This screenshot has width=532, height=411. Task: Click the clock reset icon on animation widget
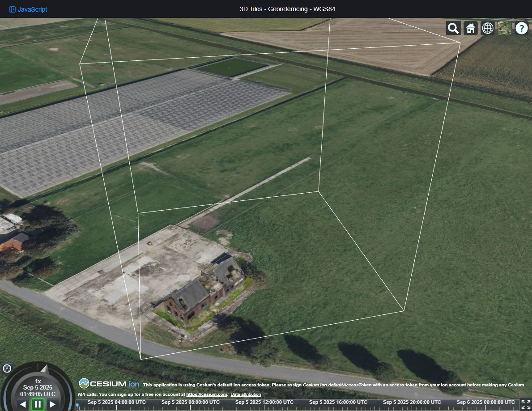[x=7, y=369]
